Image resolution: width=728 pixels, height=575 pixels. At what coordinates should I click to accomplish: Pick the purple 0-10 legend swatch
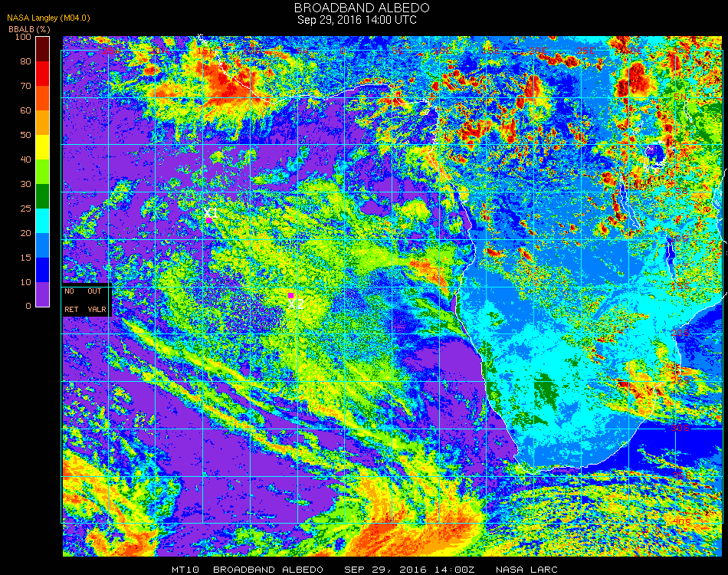(43, 294)
